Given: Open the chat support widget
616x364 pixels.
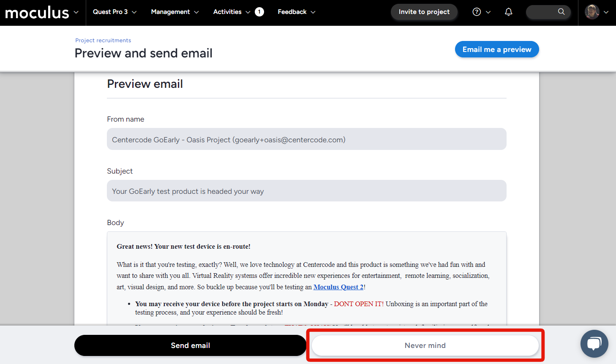Looking at the screenshot, I should coord(594,344).
